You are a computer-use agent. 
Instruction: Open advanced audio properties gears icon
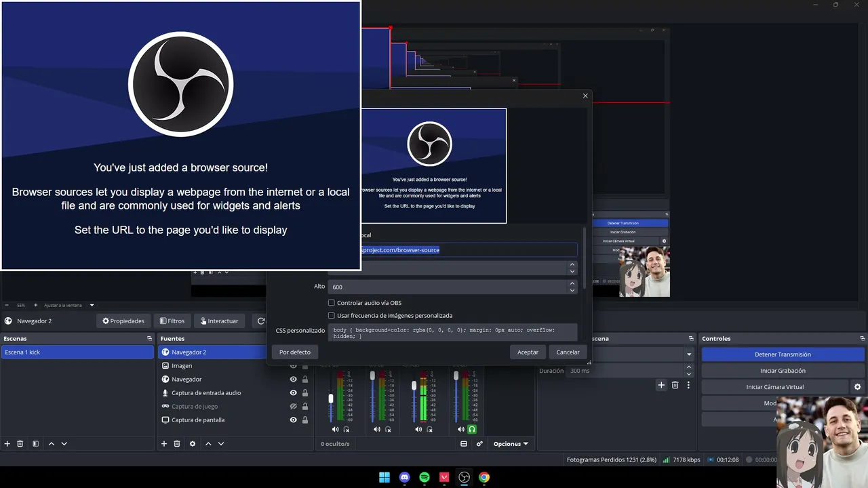[479, 444]
